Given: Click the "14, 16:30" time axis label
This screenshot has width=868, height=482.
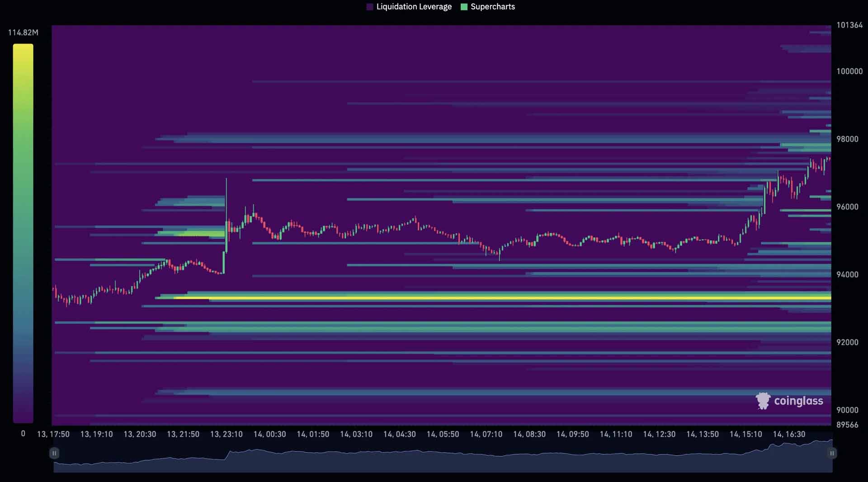Looking at the screenshot, I should 789,434.
